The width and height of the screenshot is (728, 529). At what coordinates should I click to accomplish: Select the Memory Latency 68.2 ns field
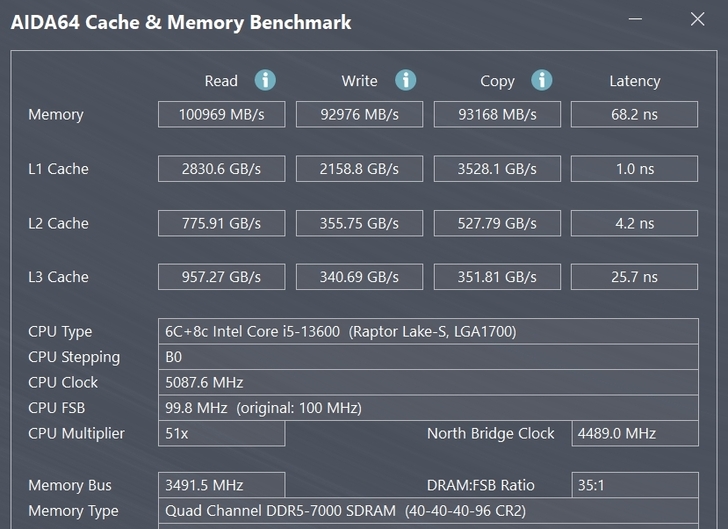[x=634, y=114]
